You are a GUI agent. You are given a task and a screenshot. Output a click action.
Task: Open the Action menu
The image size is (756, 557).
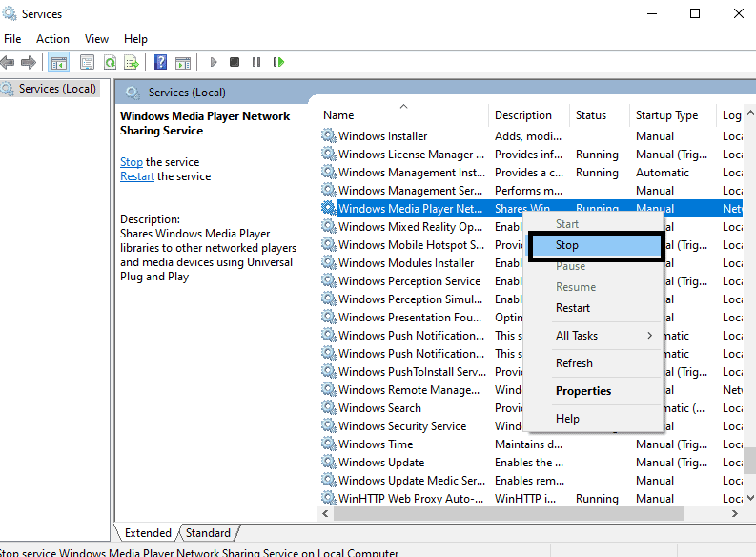pyautogui.click(x=52, y=39)
